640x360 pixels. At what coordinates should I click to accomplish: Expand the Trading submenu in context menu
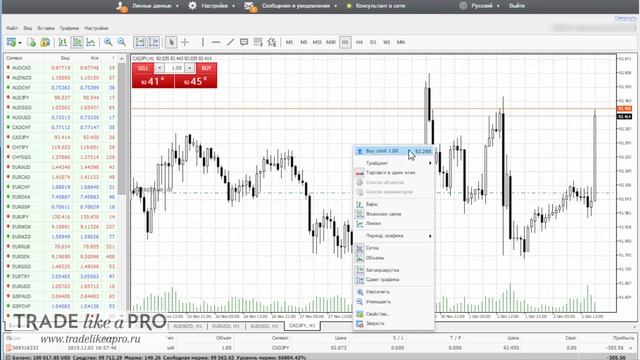(x=393, y=163)
